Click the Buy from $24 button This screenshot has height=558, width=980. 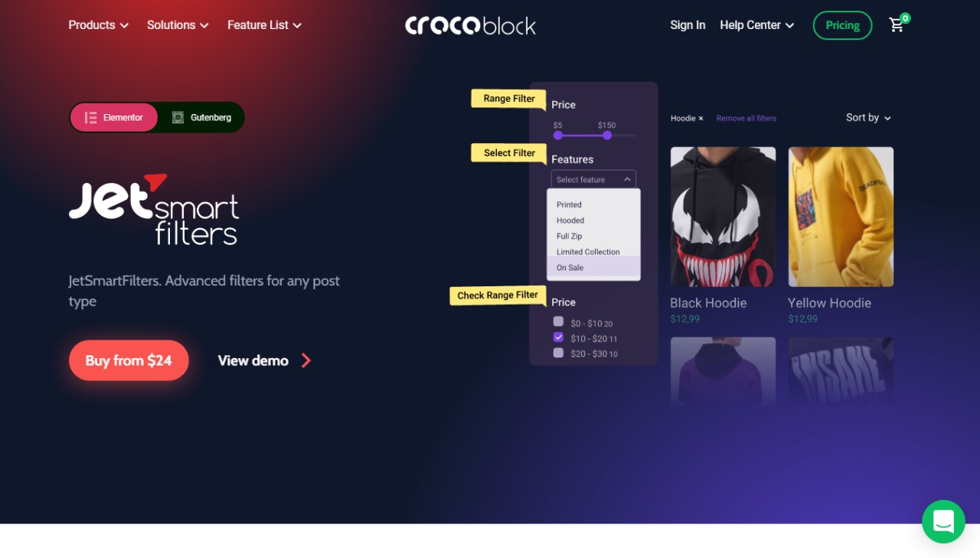(x=129, y=361)
